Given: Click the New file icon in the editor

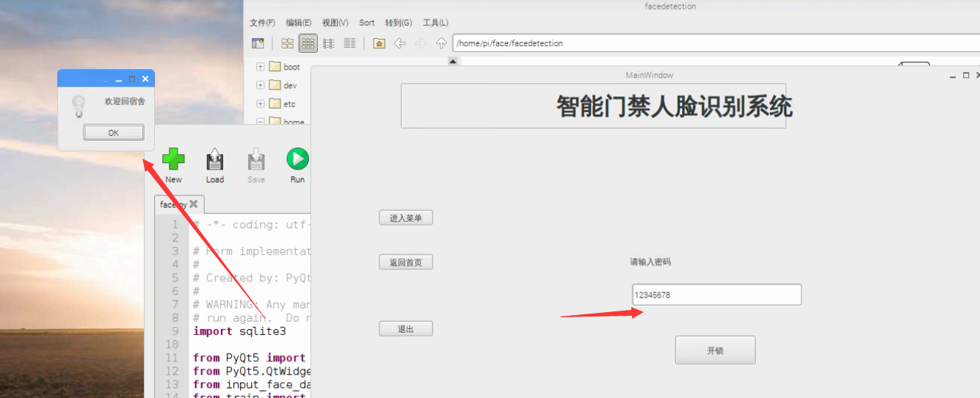Looking at the screenshot, I should click(x=173, y=159).
